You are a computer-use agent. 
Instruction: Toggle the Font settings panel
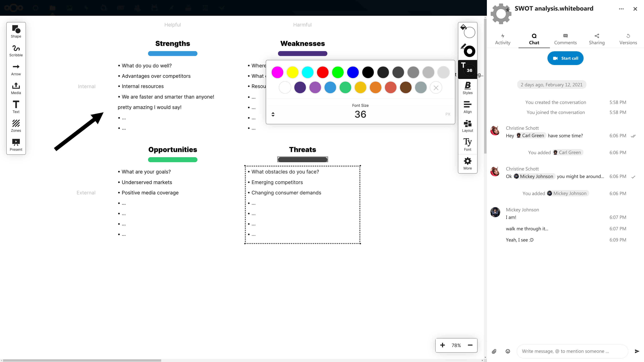[468, 144]
